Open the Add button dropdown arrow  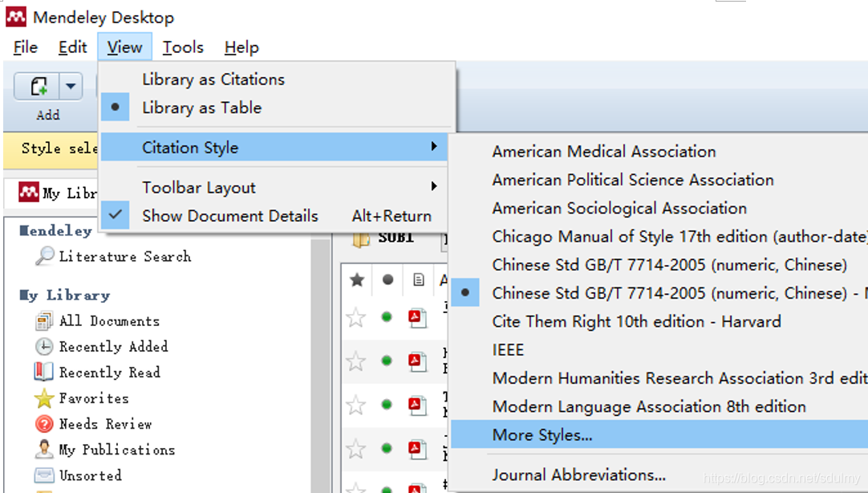tap(71, 87)
